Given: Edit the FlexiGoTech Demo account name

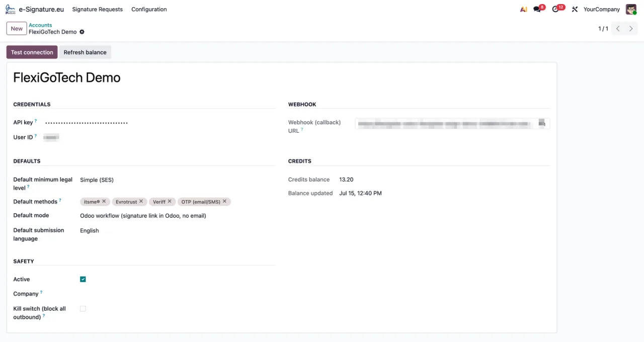Looking at the screenshot, I should coord(67,77).
